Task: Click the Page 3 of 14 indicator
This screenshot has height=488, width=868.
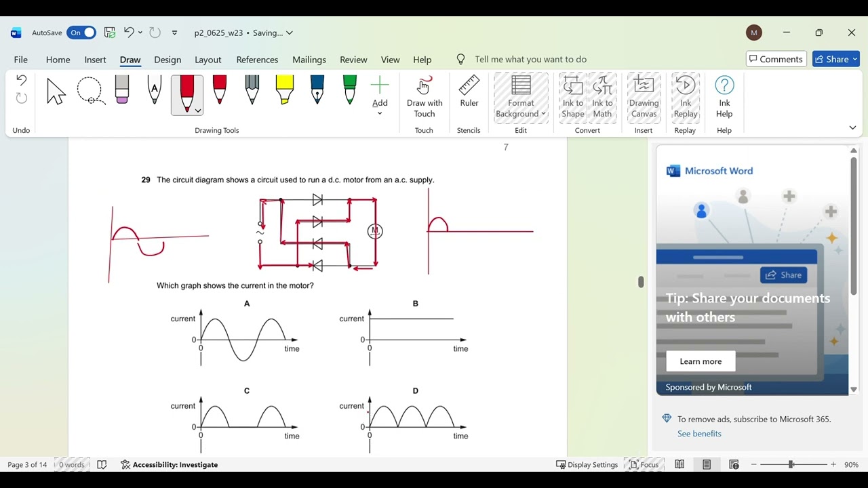Action: 27,465
